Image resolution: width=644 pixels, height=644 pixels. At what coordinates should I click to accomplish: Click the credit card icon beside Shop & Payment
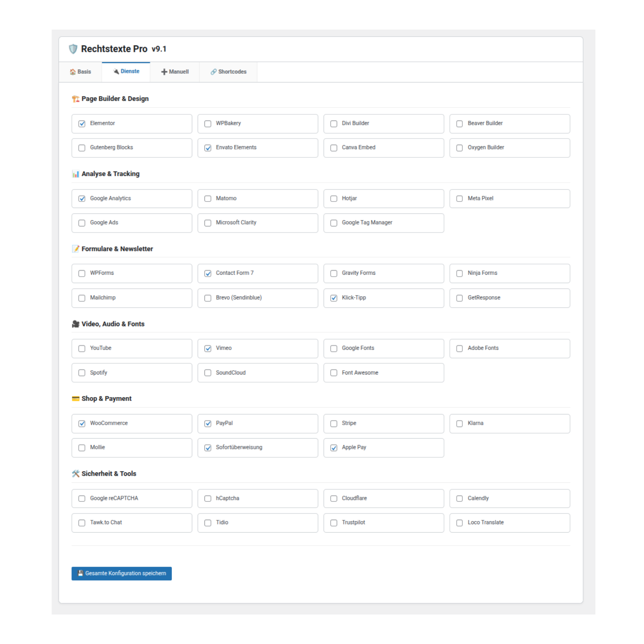(75, 398)
